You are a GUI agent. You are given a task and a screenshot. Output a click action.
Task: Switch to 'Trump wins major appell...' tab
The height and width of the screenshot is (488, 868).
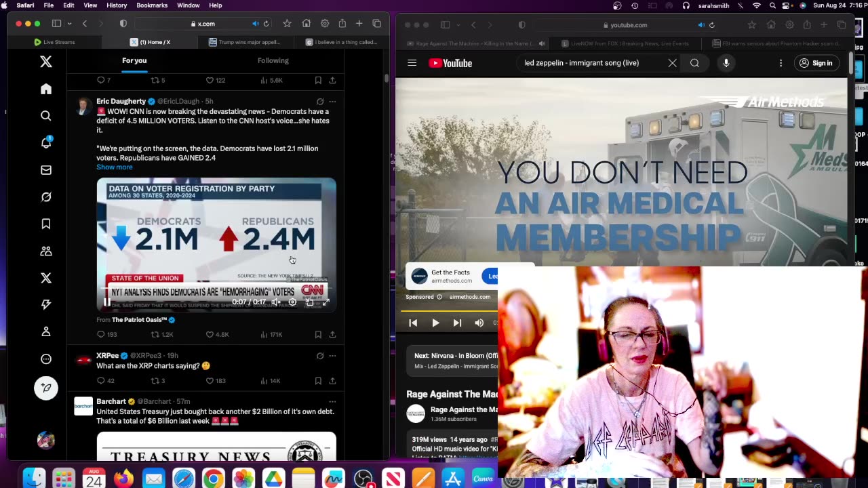[245, 42]
